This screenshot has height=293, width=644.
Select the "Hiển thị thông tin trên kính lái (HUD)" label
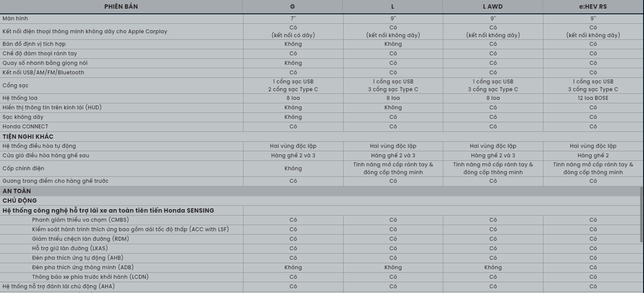click(52, 108)
